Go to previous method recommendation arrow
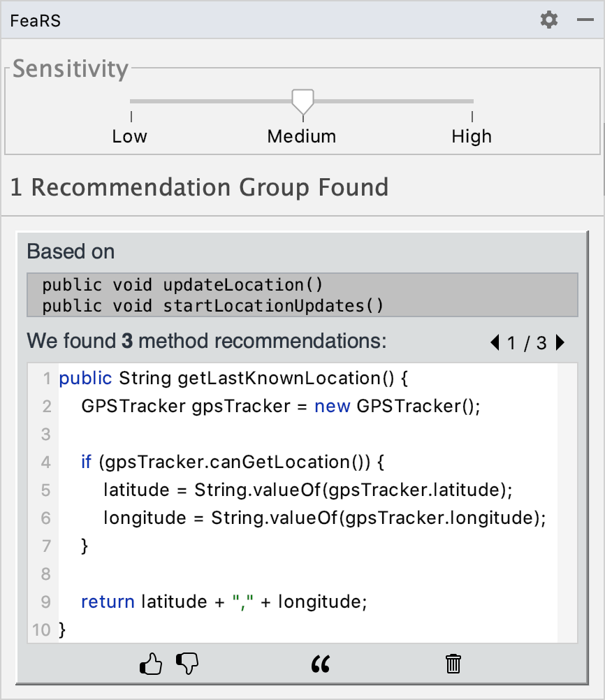 pyautogui.click(x=495, y=342)
